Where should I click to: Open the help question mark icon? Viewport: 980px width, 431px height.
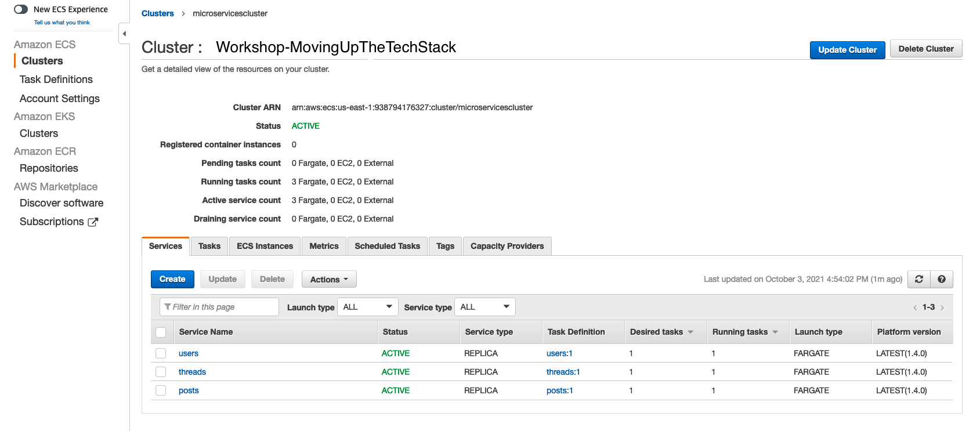[x=942, y=279]
